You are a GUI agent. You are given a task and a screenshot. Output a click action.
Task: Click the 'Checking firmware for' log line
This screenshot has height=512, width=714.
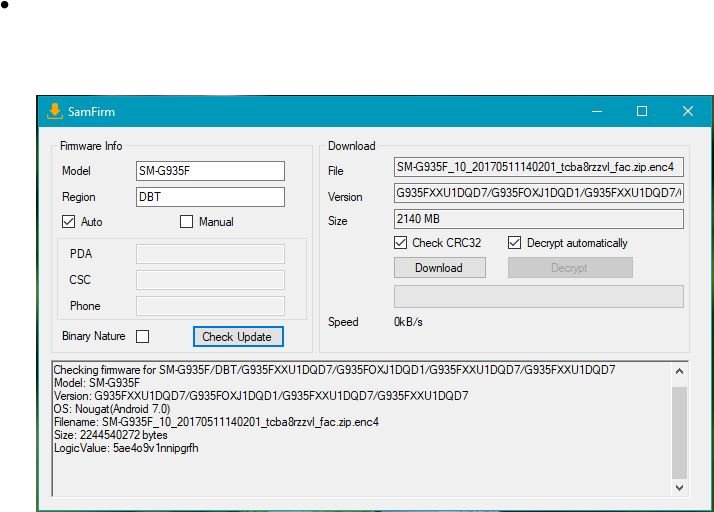coord(335,369)
